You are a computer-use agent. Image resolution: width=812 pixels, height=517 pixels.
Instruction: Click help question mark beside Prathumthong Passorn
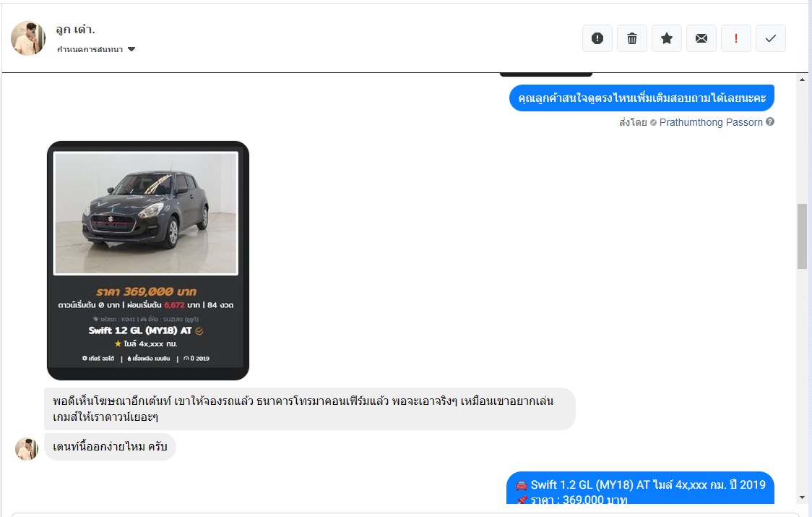tap(770, 122)
